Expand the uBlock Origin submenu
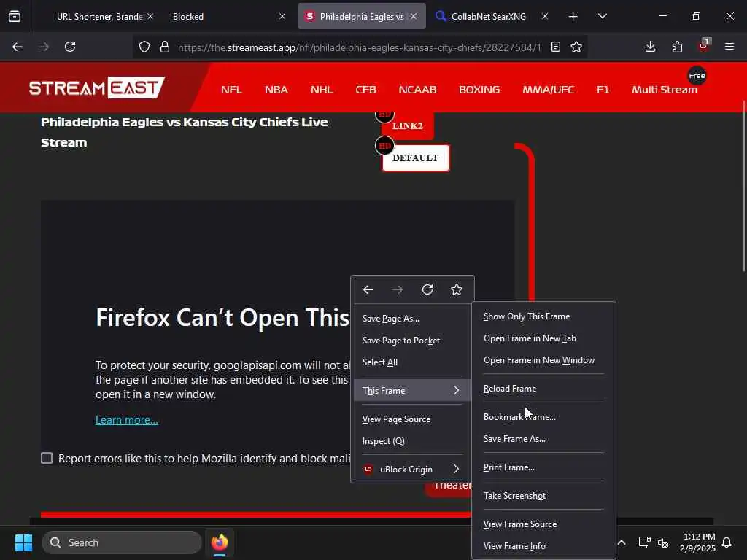This screenshot has width=747, height=560. coord(413,469)
